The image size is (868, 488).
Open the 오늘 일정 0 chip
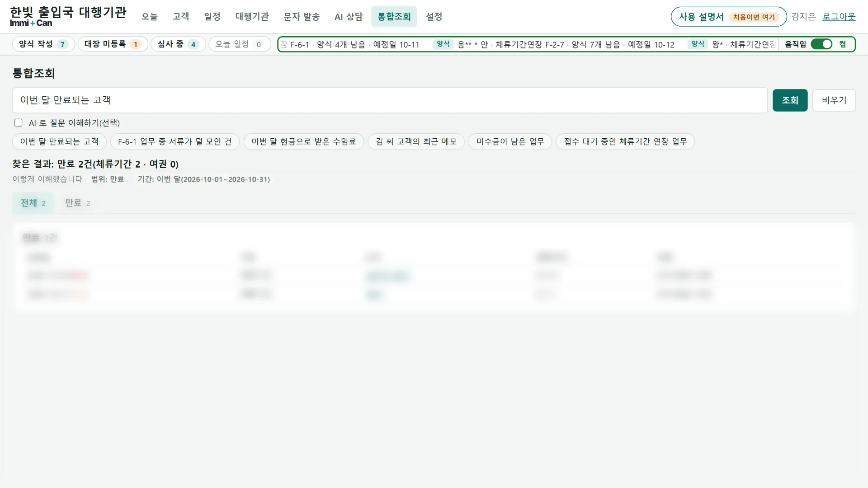pyautogui.click(x=239, y=44)
